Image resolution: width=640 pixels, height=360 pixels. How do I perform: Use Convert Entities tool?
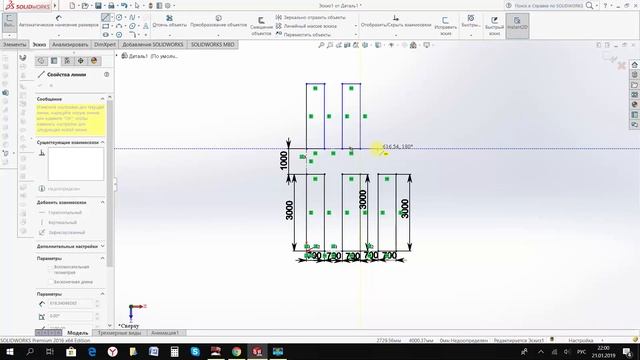pyautogui.click(x=218, y=22)
